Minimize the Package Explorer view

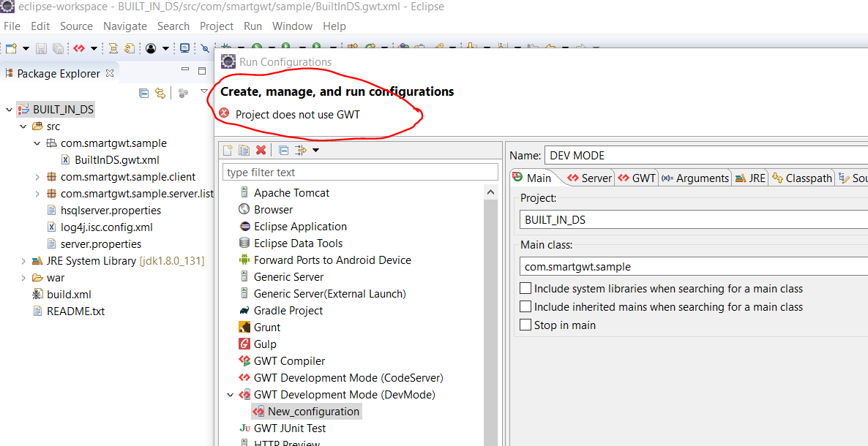point(185,70)
